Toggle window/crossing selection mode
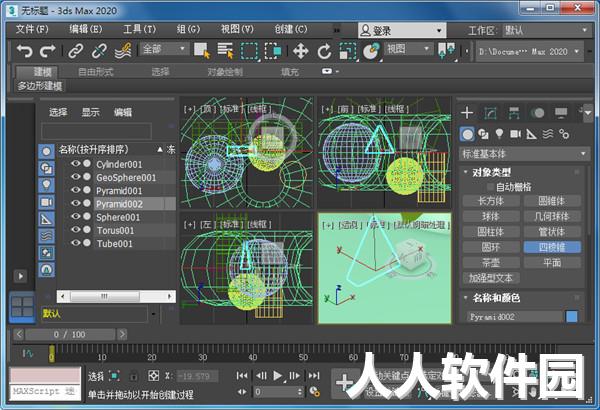 point(273,51)
